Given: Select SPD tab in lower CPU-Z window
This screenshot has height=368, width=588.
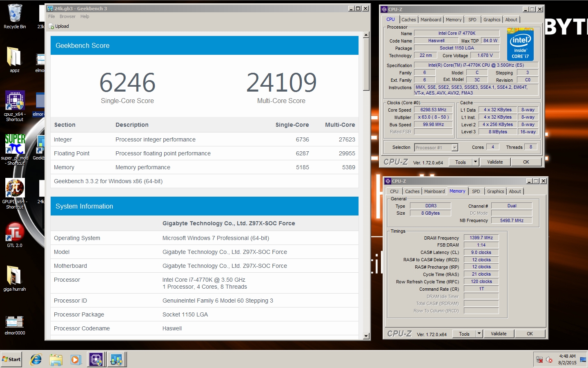Looking at the screenshot, I should click(x=476, y=191).
